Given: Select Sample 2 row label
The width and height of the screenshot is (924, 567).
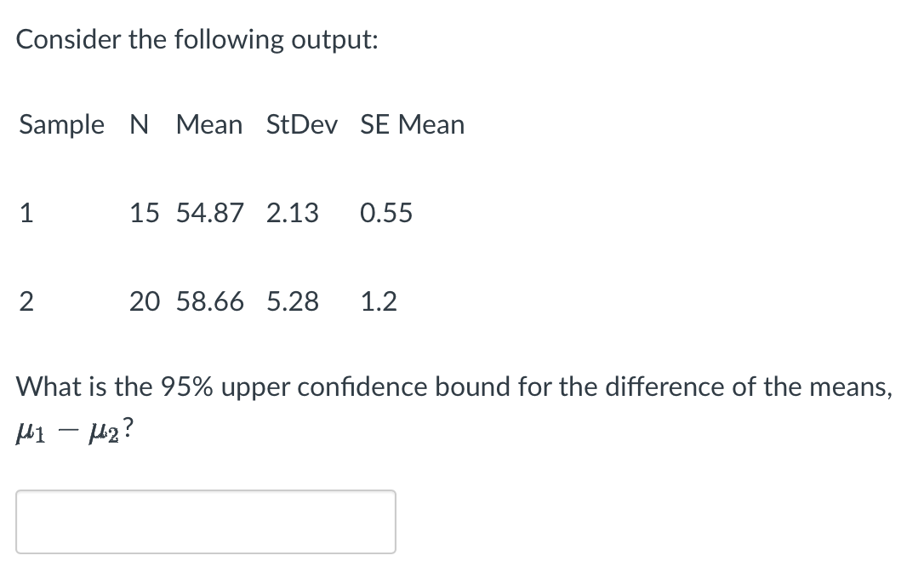Looking at the screenshot, I should point(26,301).
